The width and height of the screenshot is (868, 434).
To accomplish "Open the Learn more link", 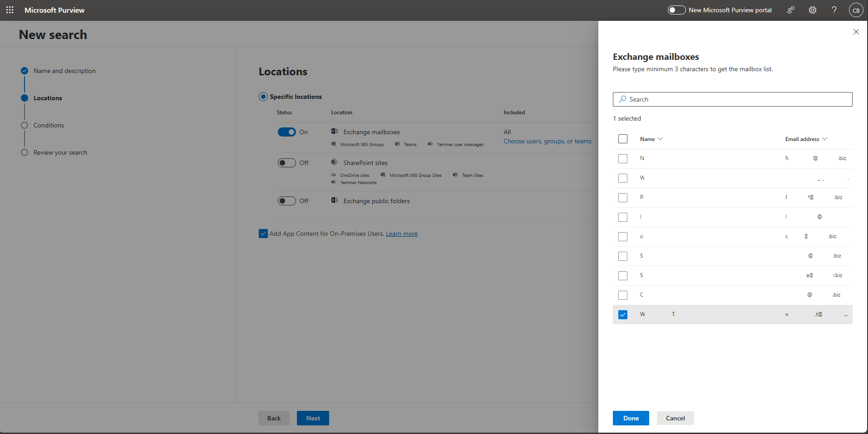I will (402, 234).
